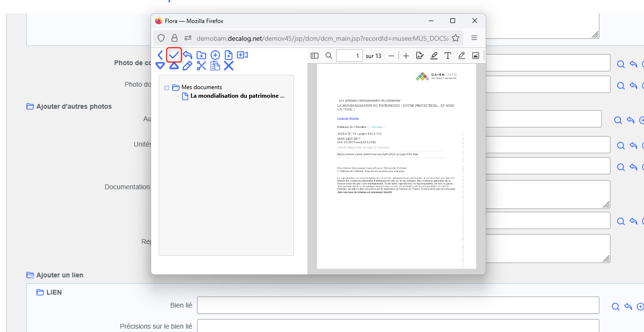Click the pencil edit icon in document toolbar
Image resolution: width=644 pixels, height=332 pixels.
click(187, 66)
